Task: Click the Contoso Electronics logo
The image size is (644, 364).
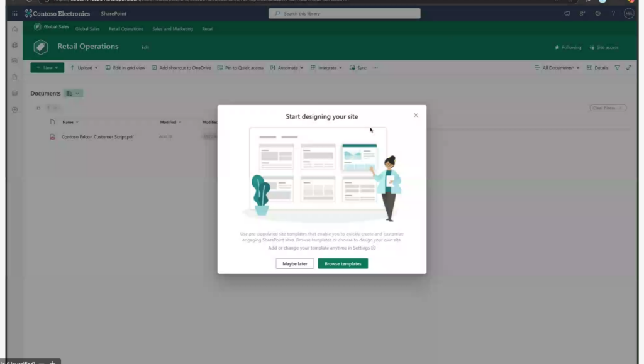Action: [x=57, y=14]
